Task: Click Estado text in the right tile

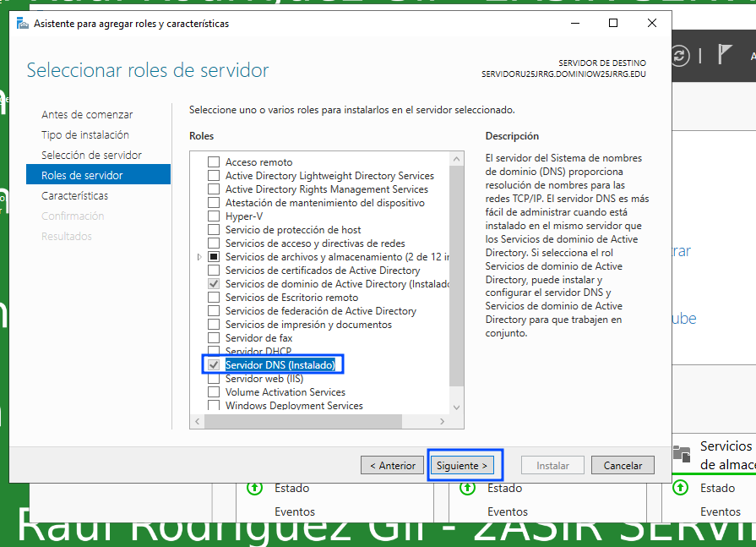Action: (x=717, y=488)
